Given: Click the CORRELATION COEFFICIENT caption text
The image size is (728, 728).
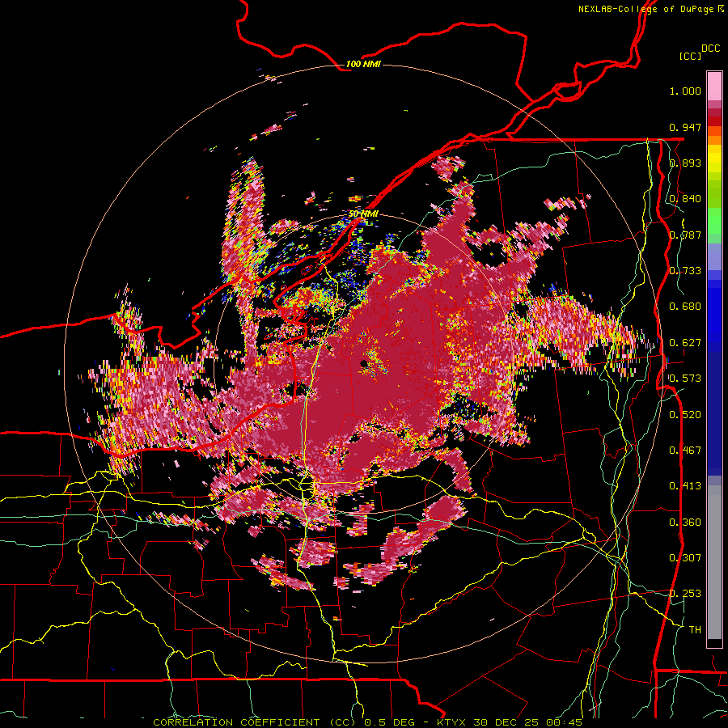Looking at the screenshot, I should (236, 722).
